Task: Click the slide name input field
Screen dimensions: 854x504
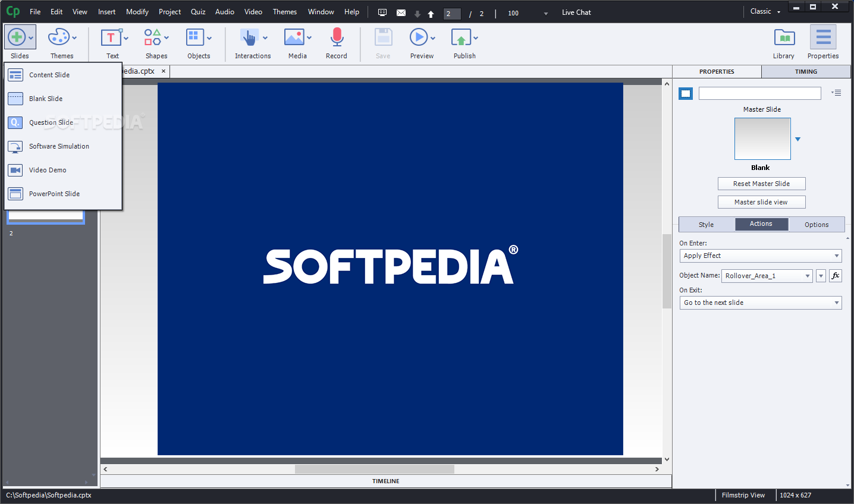Action: (x=760, y=93)
